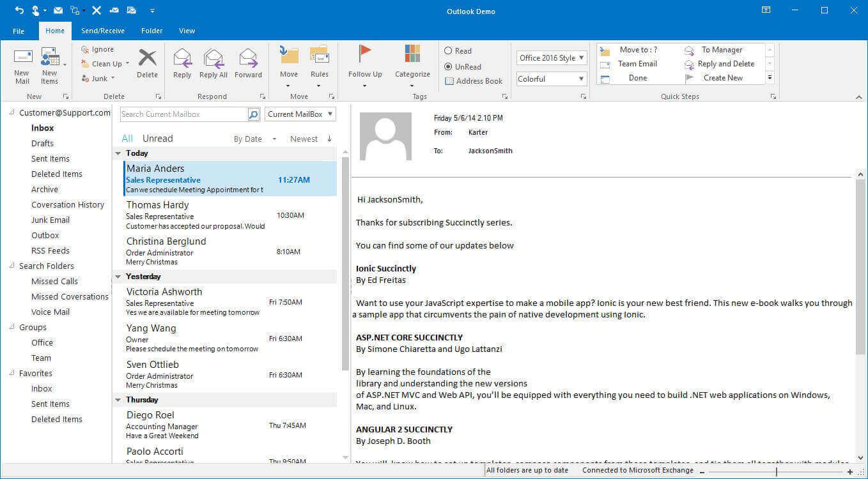Click the New Mail icon
Image resolution: width=868 pixels, height=479 pixels.
[x=22, y=57]
